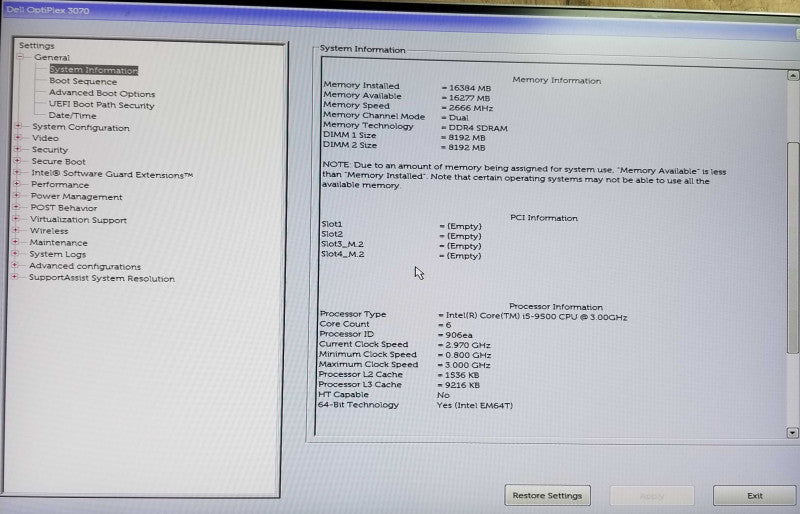This screenshot has width=800, height=514.
Task: Click the PCI Information heading
Action: point(544,218)
